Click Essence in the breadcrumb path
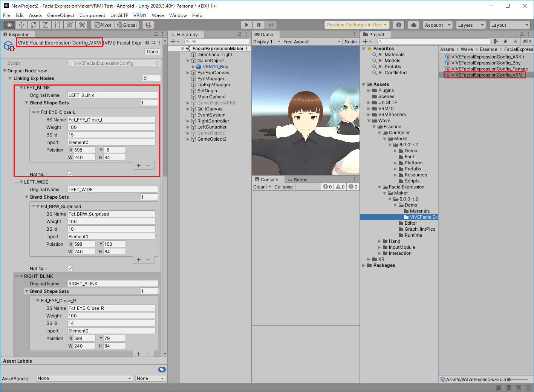The width and height of the screenshot is (534, 392). tap(488, 49)
